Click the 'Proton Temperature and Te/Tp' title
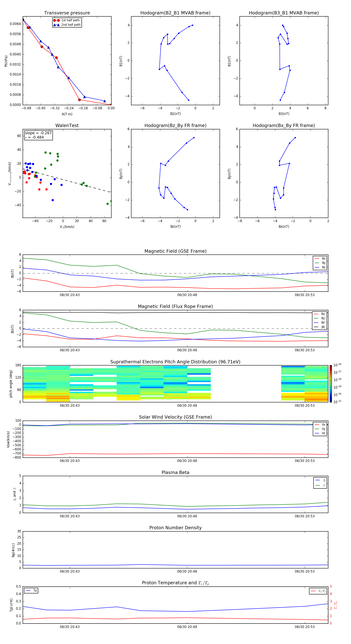The image size is (351, 644). [175, 583]
